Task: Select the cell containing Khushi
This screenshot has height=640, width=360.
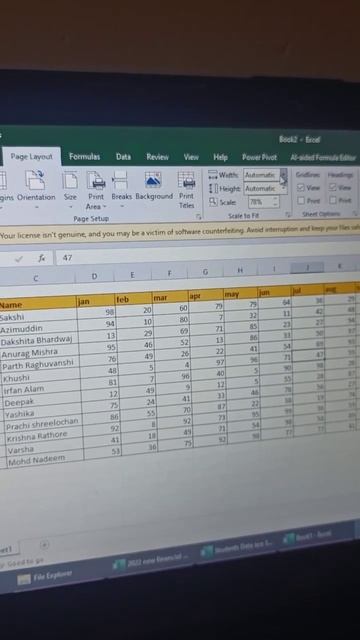Action: pyautogui.click(x=41, y=376)
